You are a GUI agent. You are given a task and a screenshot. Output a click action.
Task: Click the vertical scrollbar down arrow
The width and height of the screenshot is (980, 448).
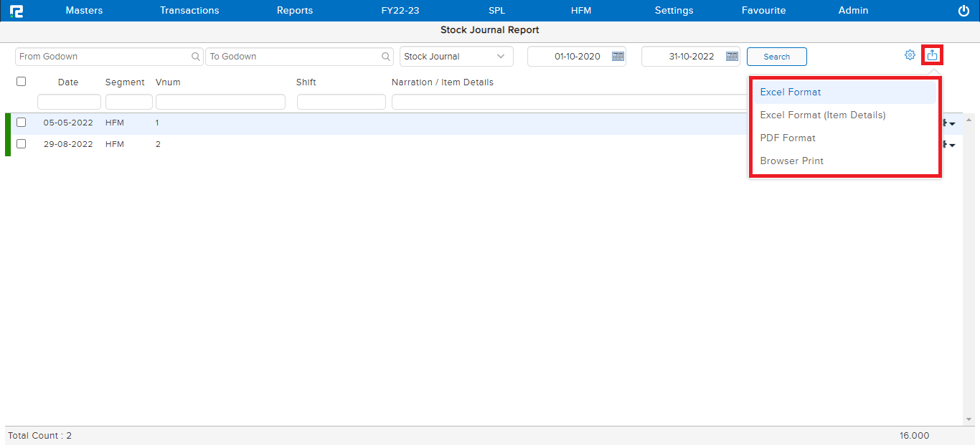click(x=969, y=419)
